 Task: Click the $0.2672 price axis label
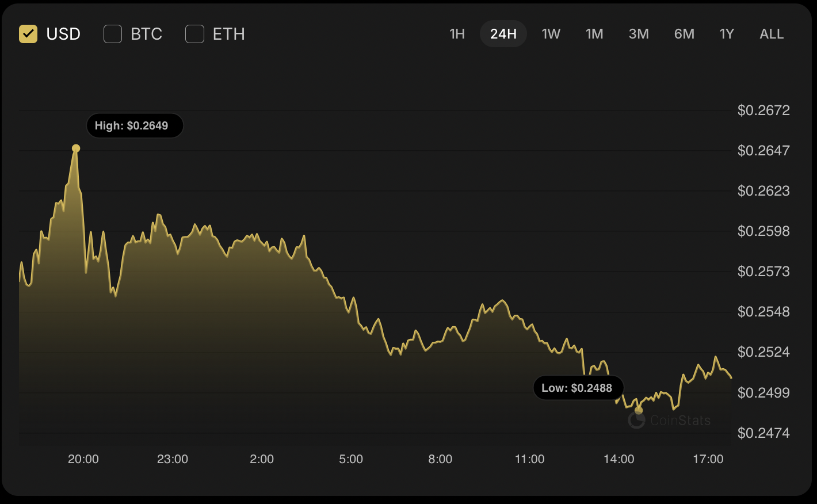[x=763, y=110]
